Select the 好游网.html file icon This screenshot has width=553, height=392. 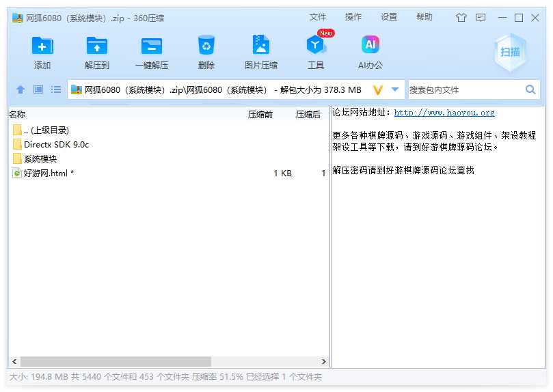(16, 173)
